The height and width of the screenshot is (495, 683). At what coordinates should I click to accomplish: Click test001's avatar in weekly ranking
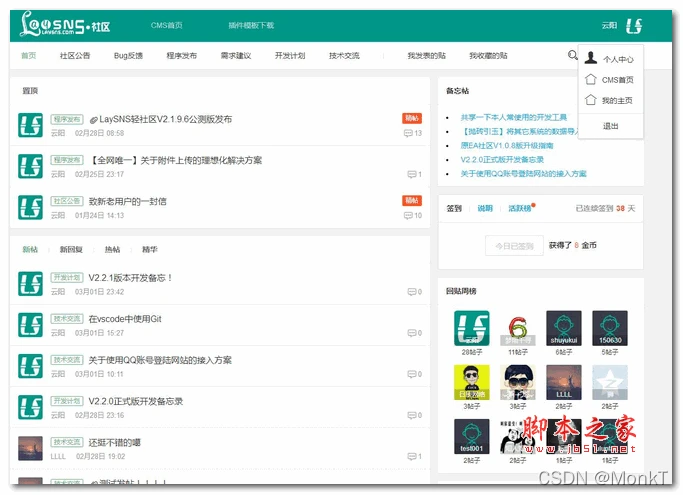471,437
